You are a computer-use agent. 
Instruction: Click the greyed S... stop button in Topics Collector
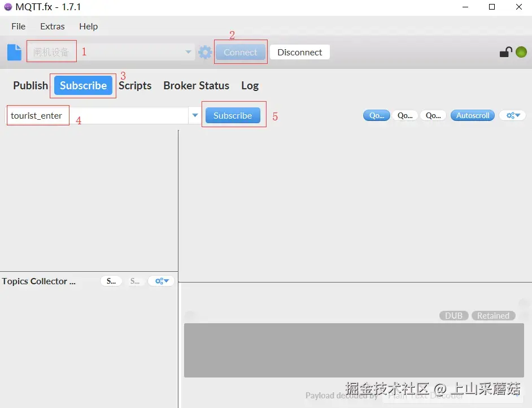pyautogui.click(x=135, y=281)
